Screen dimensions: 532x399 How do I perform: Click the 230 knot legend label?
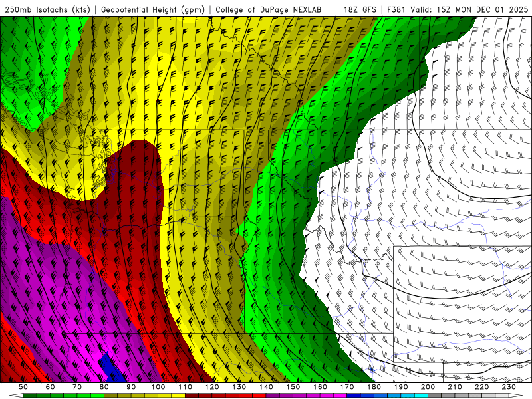[509, 387]
